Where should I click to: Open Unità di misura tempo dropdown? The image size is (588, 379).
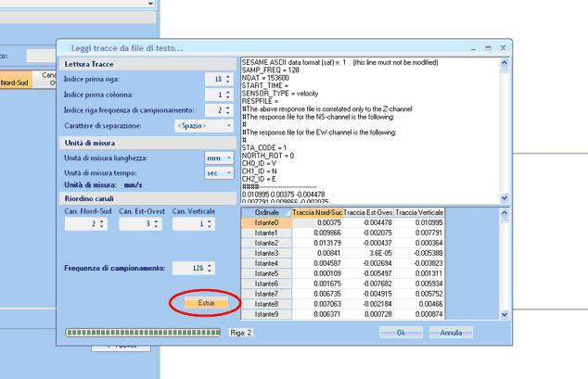pos(229,173)
